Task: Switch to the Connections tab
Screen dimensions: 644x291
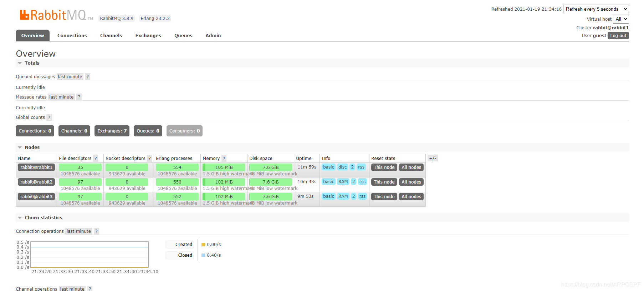Action: tap(72, 35)
